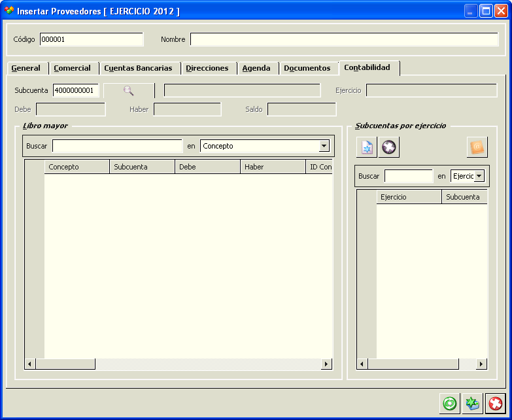Viewport: 512px width, 420px height.
Task: Open the Ejercicio search-field dropdown
Action: point(479,176)
